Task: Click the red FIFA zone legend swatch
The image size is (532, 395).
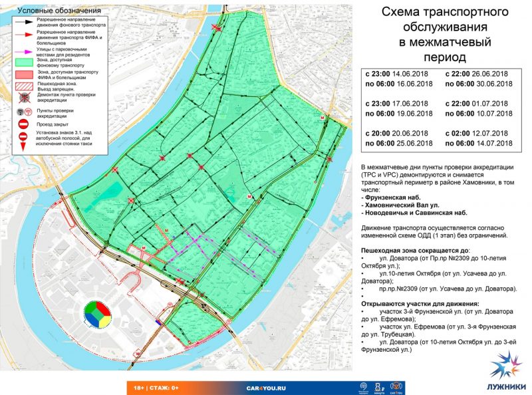Action: pos(24,74)
